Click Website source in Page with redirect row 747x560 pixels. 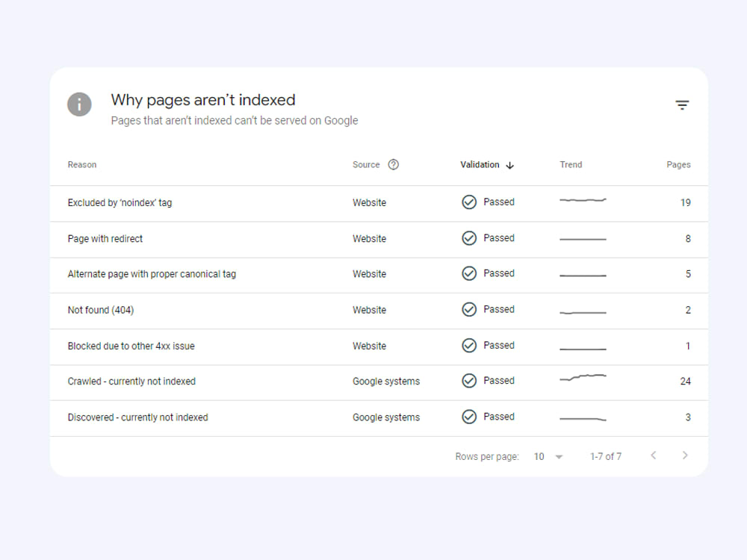[x=369, y=239]
